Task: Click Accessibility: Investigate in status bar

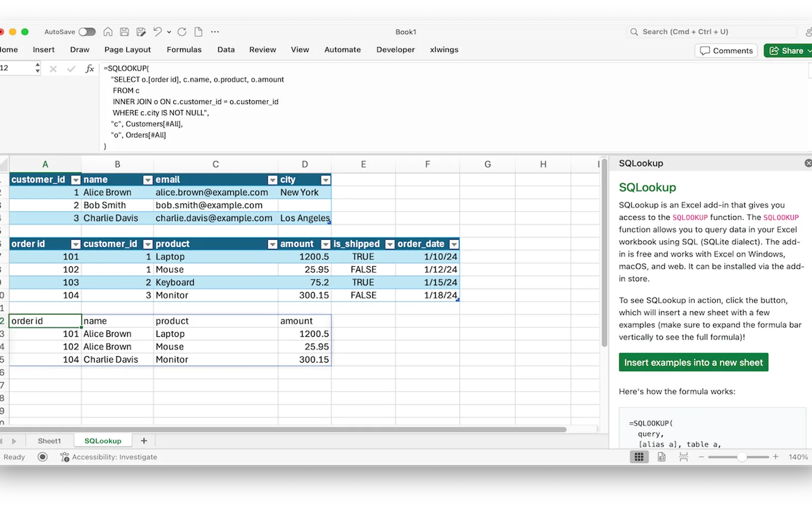Action: [109, 457]
